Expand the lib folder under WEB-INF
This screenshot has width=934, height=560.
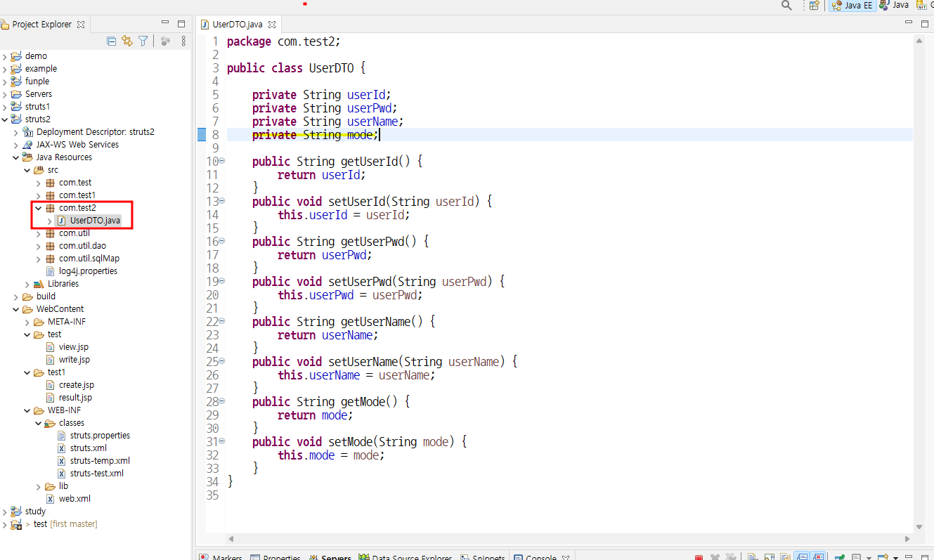point(38,486)
